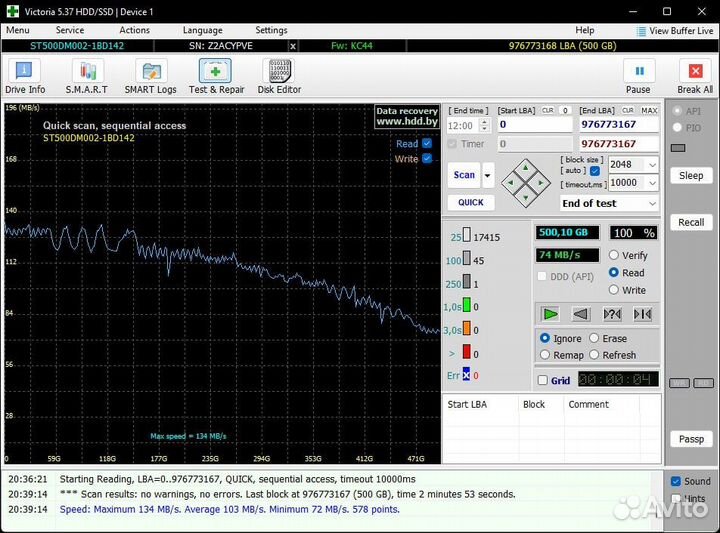Open the S.M.A.R.T tab icon
The image size is (720, 533).
[87, 72]
